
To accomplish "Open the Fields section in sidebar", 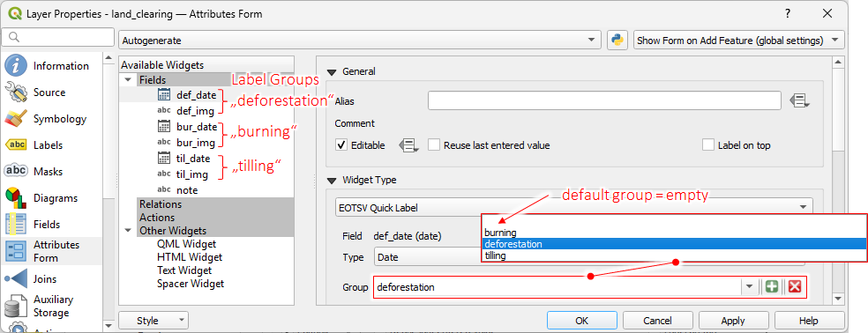I will 51,225.
